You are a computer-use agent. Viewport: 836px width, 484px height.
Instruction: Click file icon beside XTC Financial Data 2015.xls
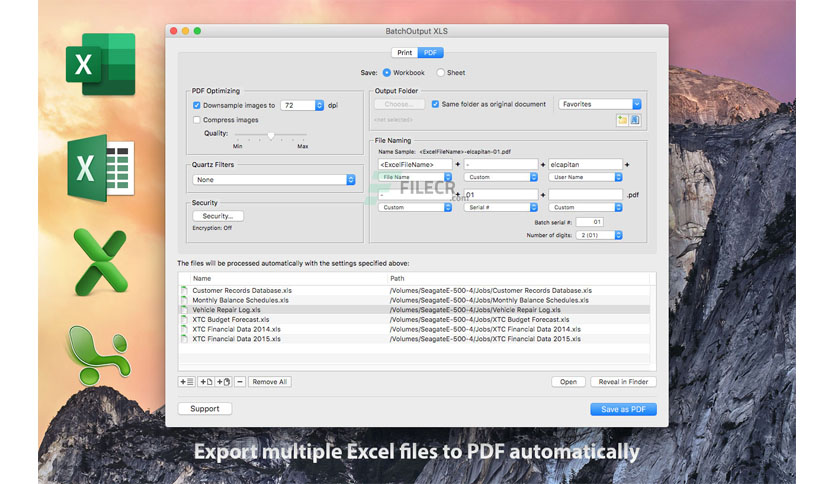pyautogui.click(x=184, y=338)
